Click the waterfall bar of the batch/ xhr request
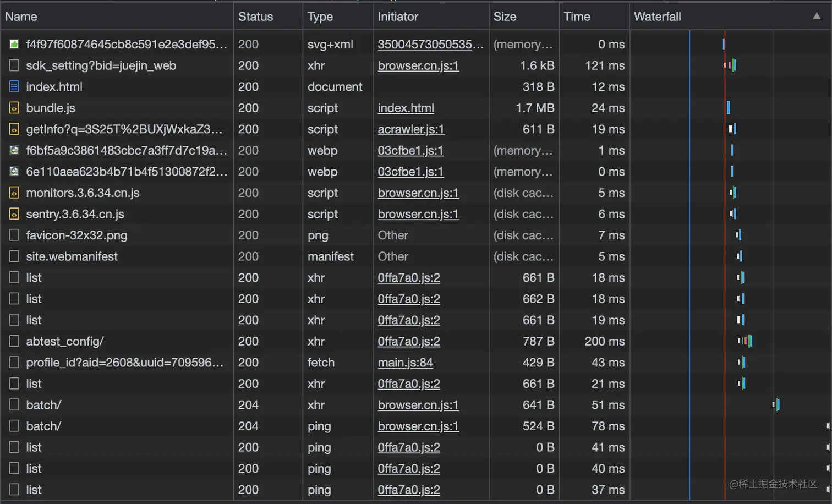This screenshot has width=832, height=504. click(x=776, y=405)
